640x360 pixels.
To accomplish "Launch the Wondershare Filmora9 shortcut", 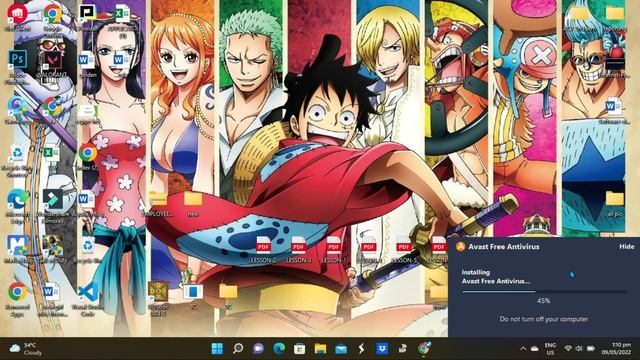I will pos(52,206).
